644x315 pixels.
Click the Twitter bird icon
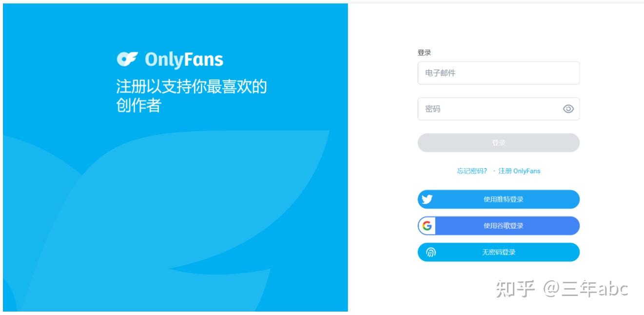(x=427, y=199)
